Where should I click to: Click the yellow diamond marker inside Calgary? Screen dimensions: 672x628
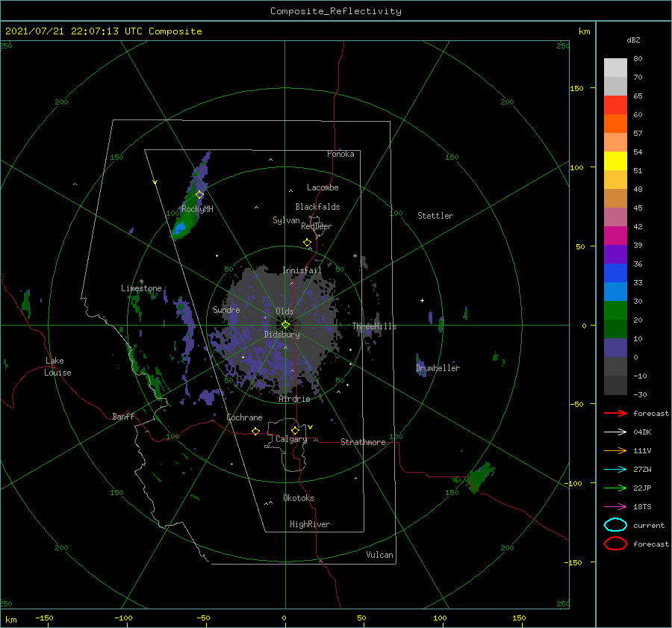coord(295,430)
